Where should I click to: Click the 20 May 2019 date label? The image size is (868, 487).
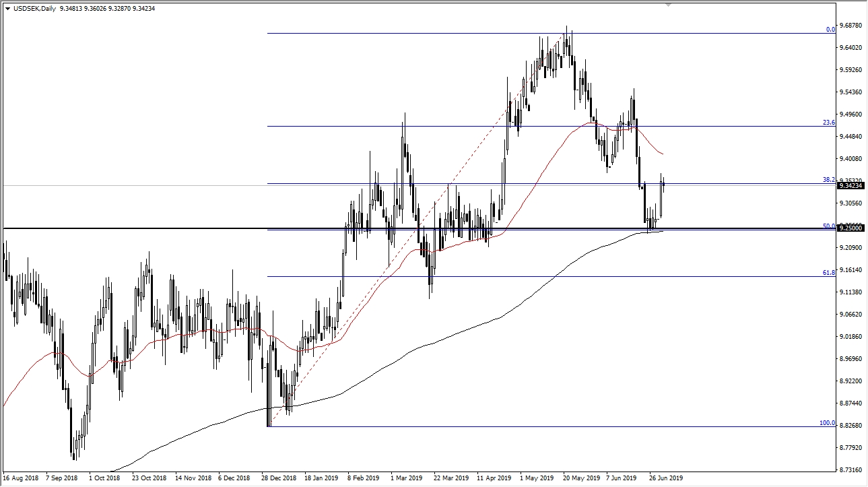point(582,479)
